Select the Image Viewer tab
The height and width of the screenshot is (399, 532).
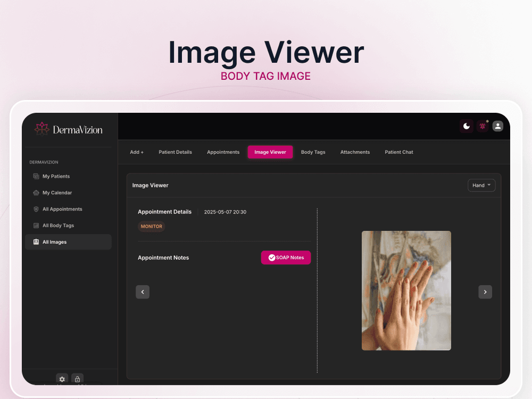(x=270, y=152)
